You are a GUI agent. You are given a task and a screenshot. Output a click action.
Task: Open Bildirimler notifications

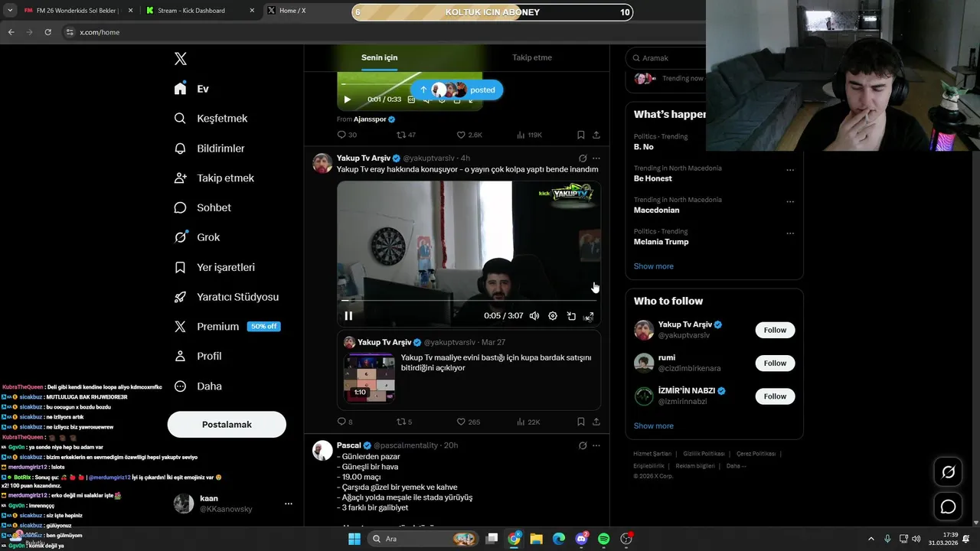click(209, 148)
